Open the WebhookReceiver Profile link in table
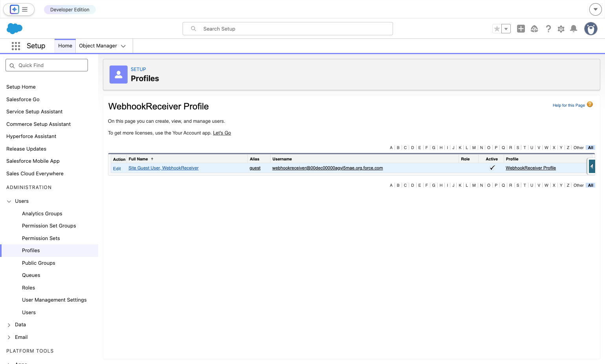Viewport: 605px width, 364px height. tap(531, 168)
